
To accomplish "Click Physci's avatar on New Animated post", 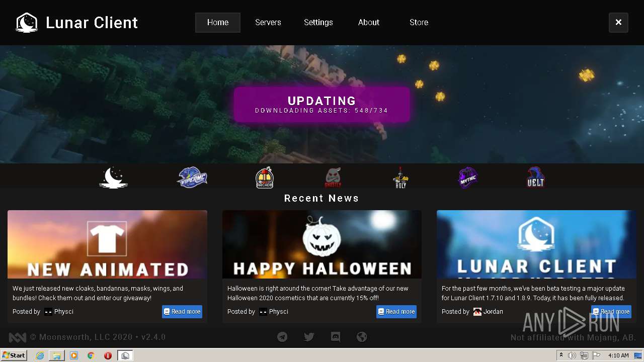I will pos(48,312).
